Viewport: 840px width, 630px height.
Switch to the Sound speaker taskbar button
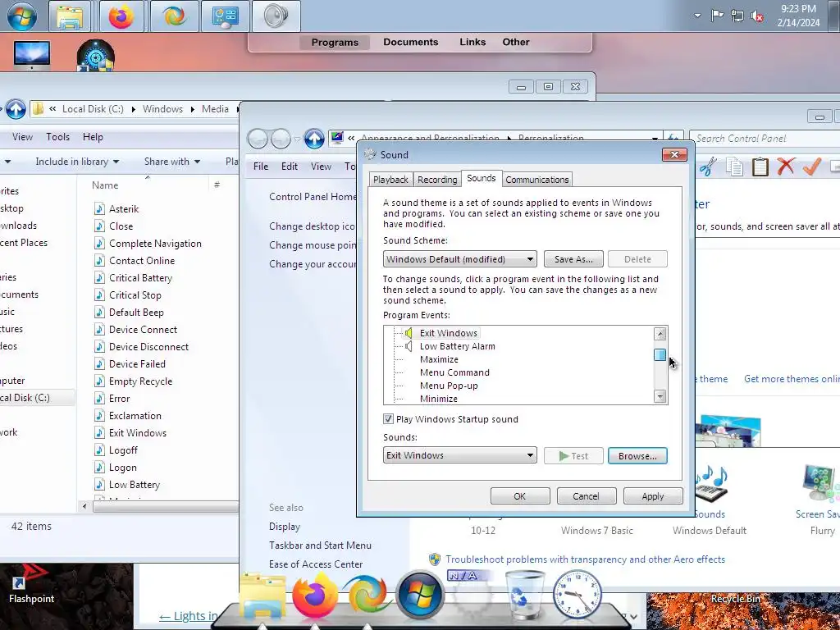click(x=276, y=16)
